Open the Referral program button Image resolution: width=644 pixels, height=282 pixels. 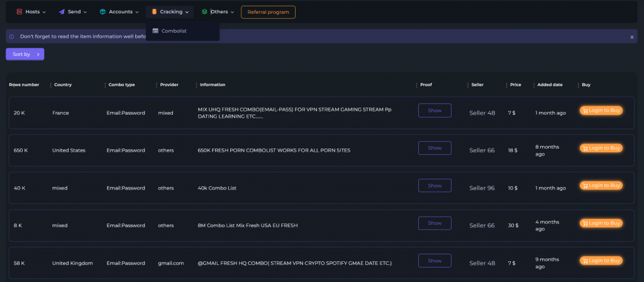pos(268,12)
